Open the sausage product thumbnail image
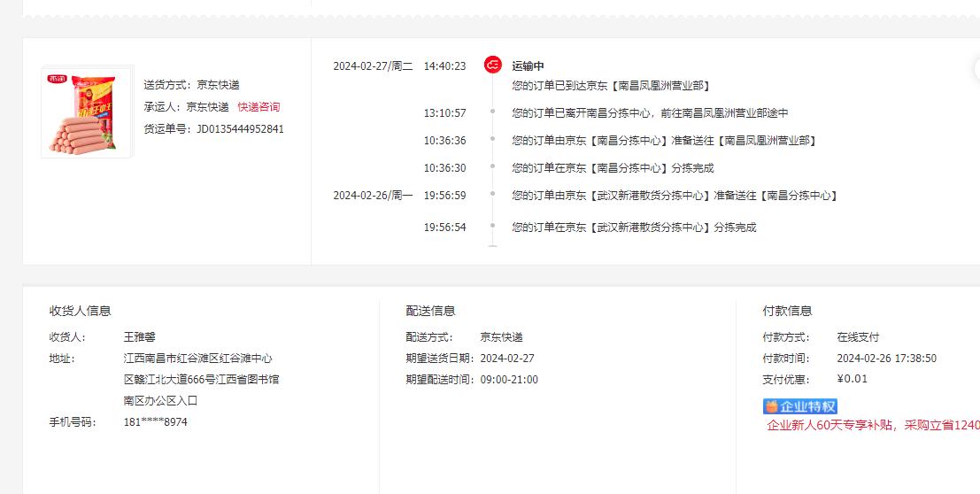This screenshot has height=494, width=980. coord(86,112)
